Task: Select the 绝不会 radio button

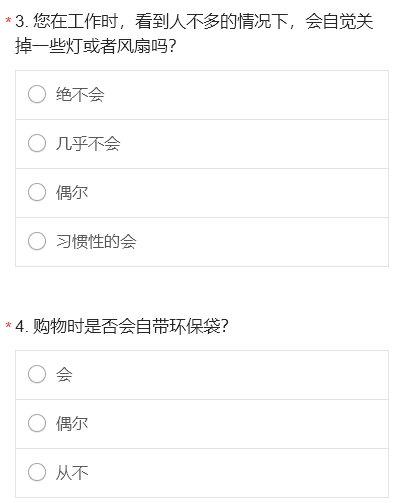Action: tap(37, 94)
